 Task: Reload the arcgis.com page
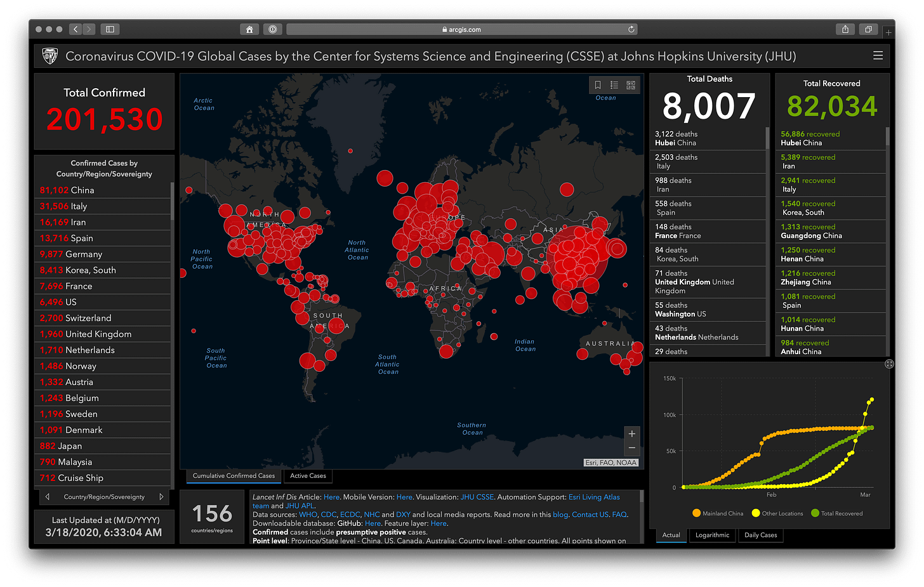click(631, 29)
